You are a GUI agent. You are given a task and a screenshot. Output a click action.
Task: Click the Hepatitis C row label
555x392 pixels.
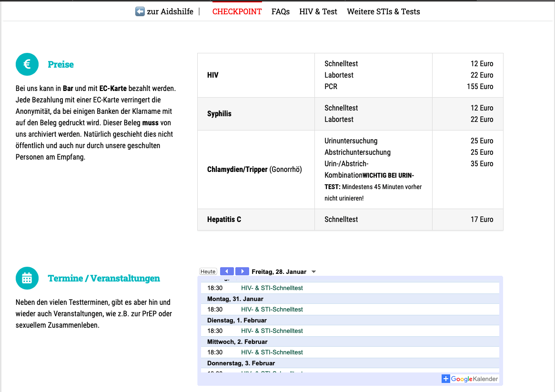point(224,220)
